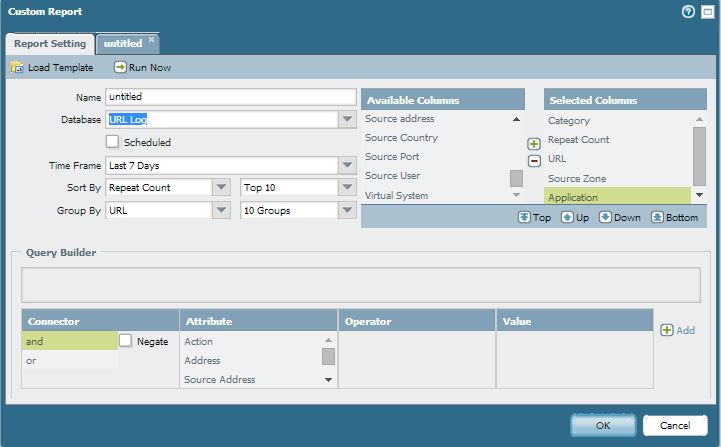Click the green plus add column icon
This screenshot has width=721, height=447.
click(x=534, y=144)
